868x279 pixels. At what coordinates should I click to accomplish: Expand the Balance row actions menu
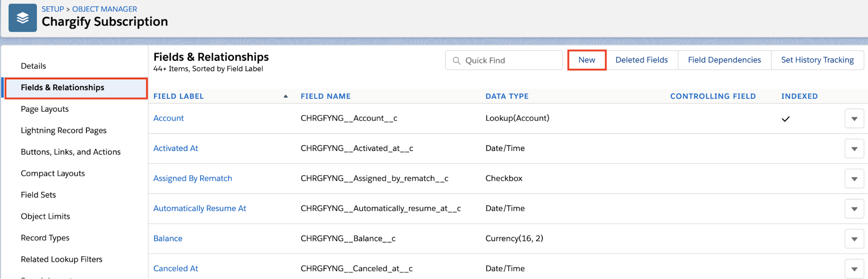[854, 239]
